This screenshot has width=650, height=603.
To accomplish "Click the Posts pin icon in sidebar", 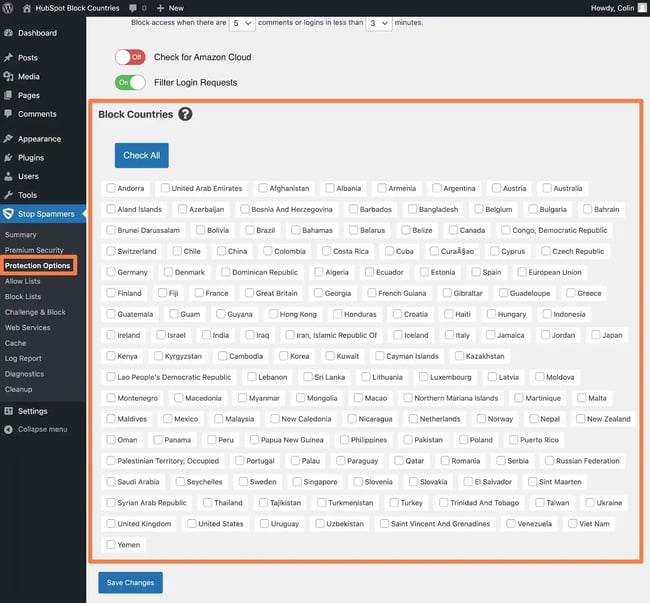I will (8, 58).
